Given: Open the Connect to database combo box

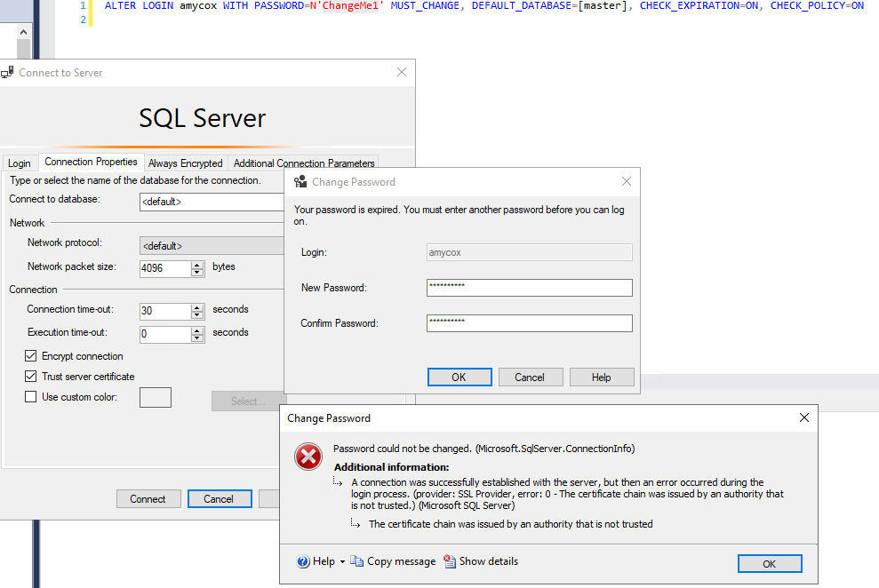Looking at the screenshot, I should point(212,202).
